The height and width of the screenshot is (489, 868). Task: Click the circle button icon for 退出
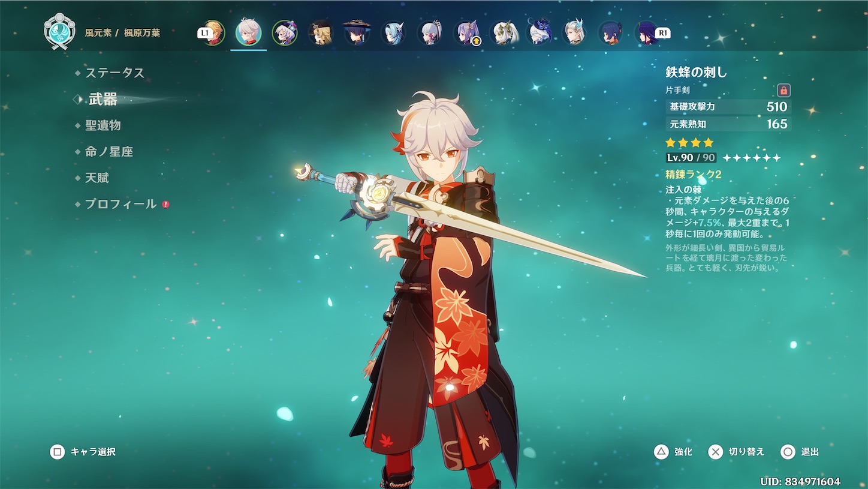[x=788, y=452]
